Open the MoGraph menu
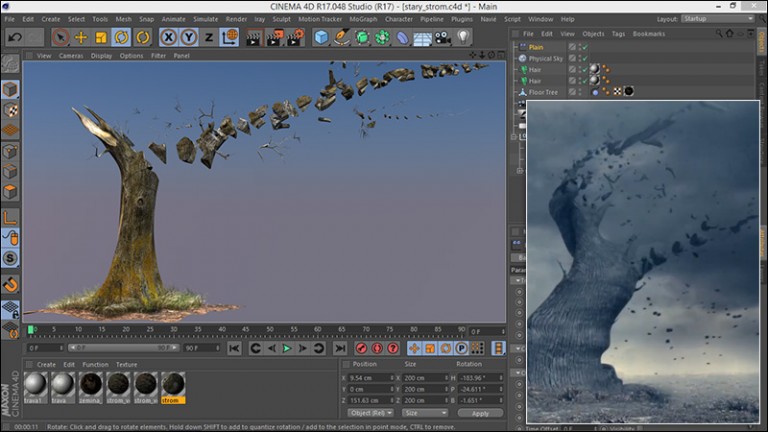The height and width of the screenshot is (432, 768). (363, 19)
